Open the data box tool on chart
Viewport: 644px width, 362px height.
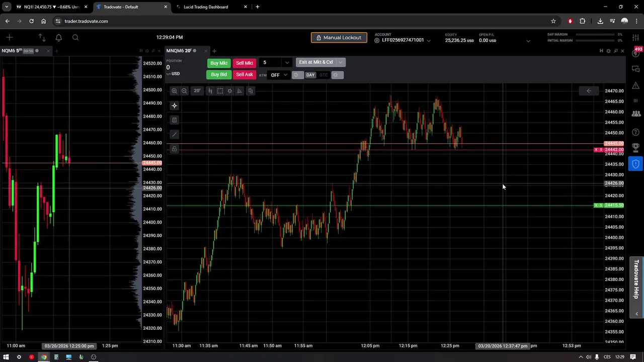point(174,120)
